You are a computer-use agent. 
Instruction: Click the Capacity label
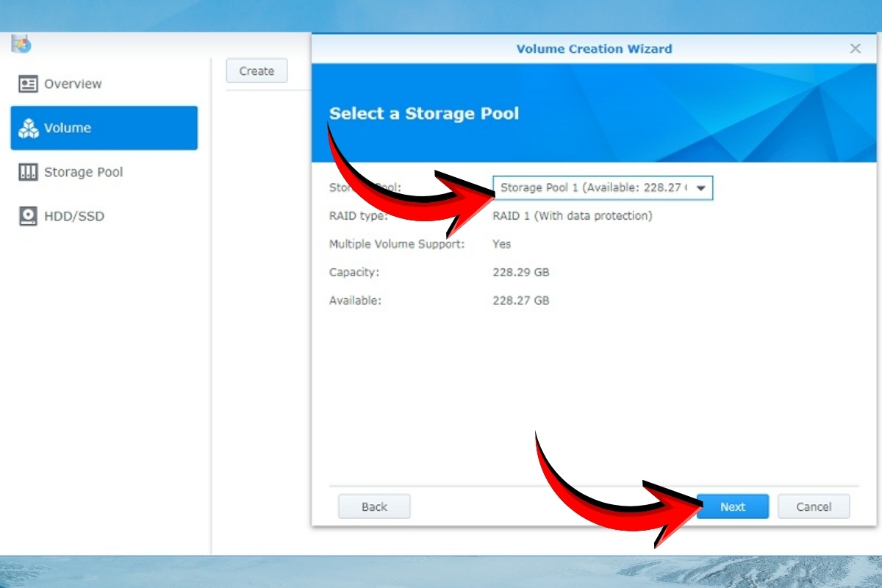(354, 272)
